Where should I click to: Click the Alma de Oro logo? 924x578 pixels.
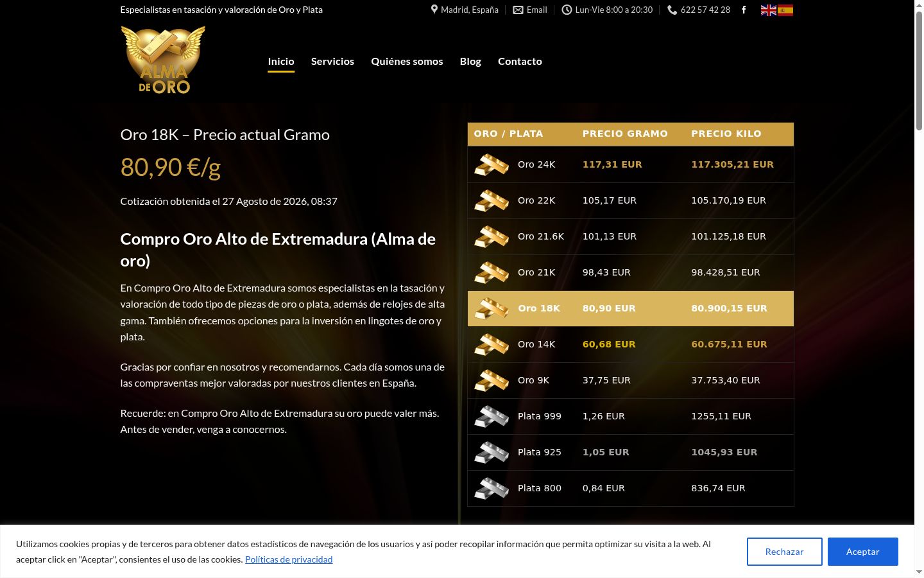[x=163, y=60]
